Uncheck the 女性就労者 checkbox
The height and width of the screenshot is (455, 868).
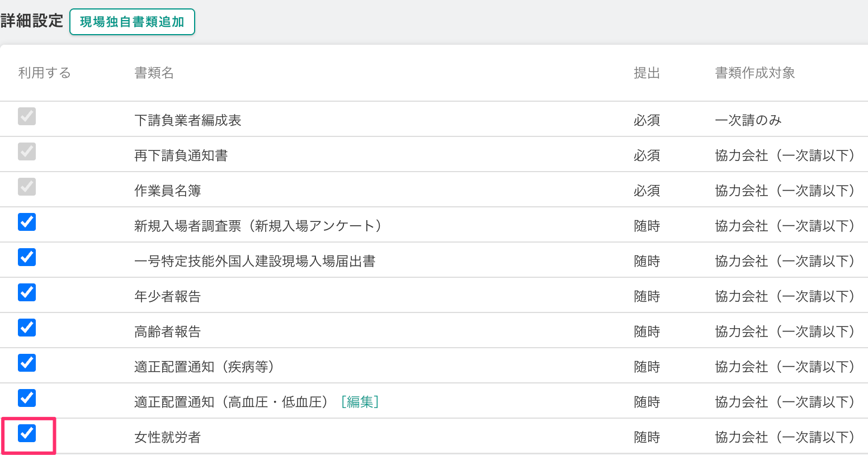pyautogui.click(x=27, y=433)
